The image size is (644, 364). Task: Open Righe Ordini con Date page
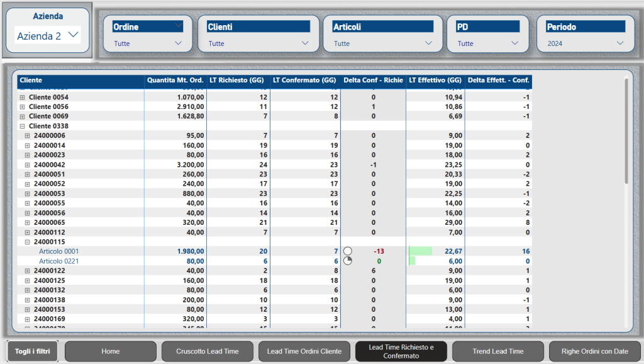point(594,351)
